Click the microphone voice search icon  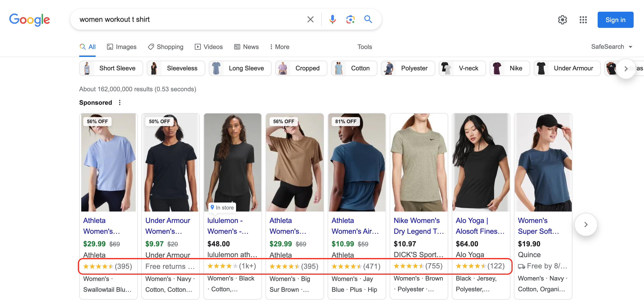click(332, 20)
